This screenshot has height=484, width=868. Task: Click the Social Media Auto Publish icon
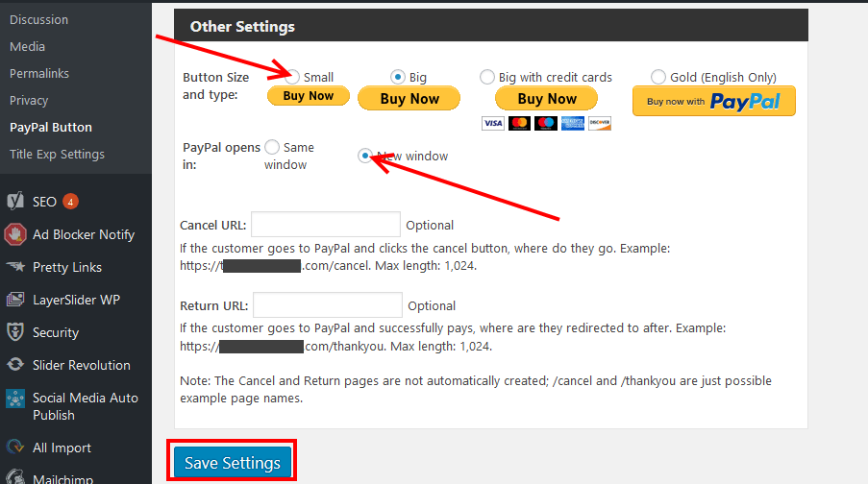[x=15, y=399]
